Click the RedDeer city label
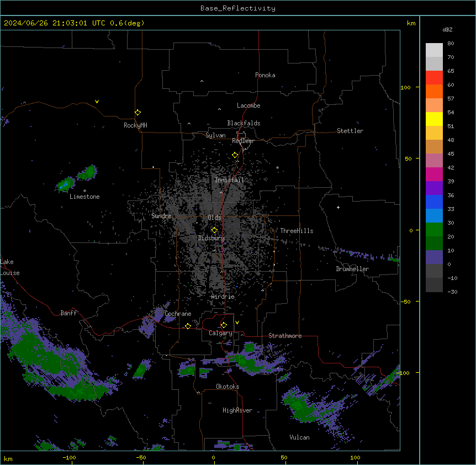Screen dimensions: 476x465 click(x=243, y=141)
